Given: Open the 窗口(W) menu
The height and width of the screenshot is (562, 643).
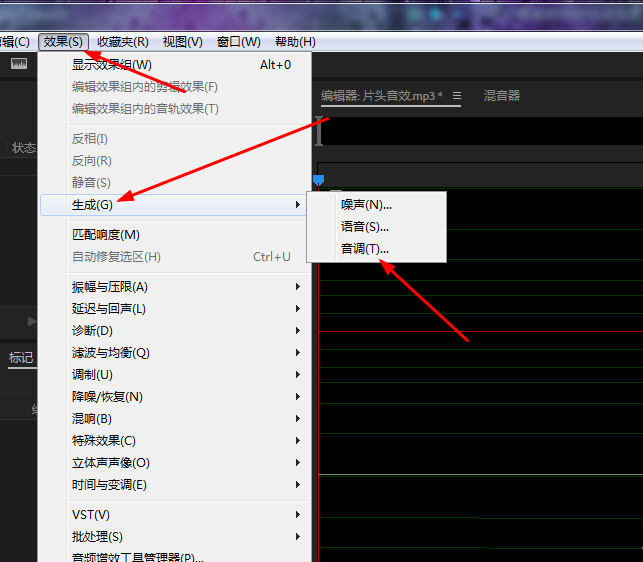Looking at the screenshot, I should coord(239,42).
